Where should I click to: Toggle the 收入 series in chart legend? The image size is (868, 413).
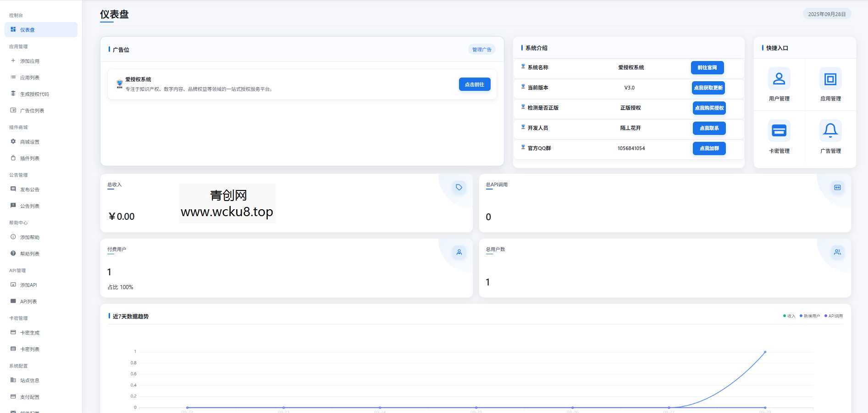(x=789, y=316)
